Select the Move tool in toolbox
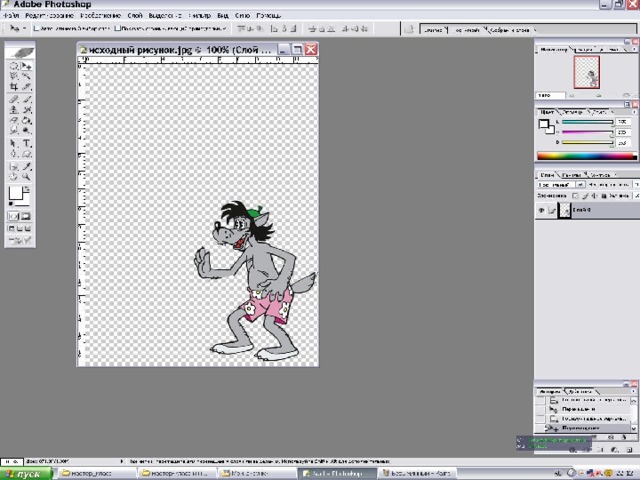The height and width of the screenshot is (480, 640). click(27, 66)
